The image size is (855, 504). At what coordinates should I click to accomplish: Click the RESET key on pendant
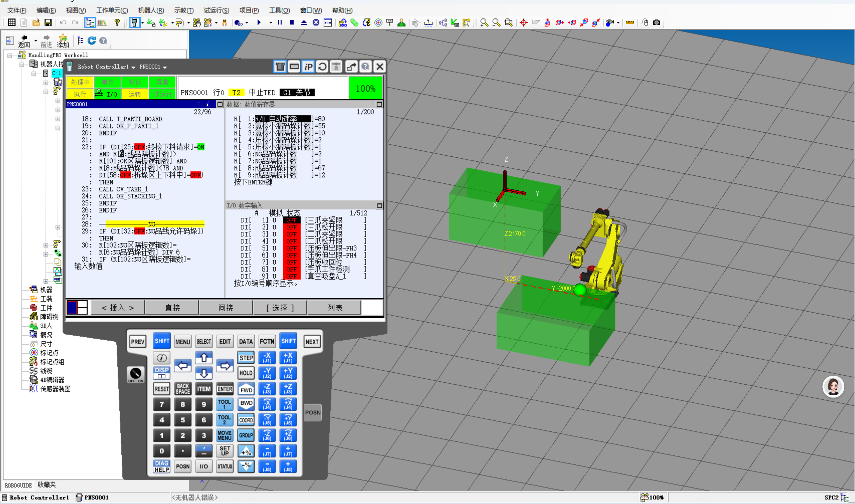coord(162,389)
